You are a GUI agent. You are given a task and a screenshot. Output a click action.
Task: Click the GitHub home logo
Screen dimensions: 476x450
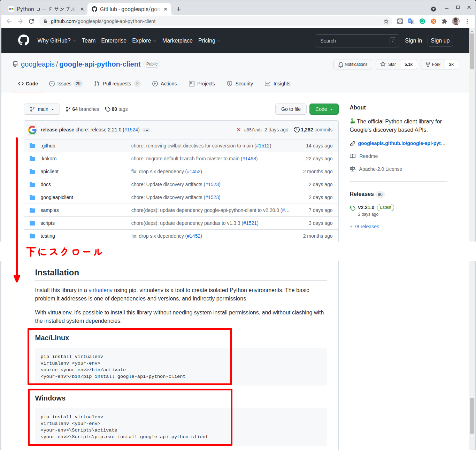23,40
